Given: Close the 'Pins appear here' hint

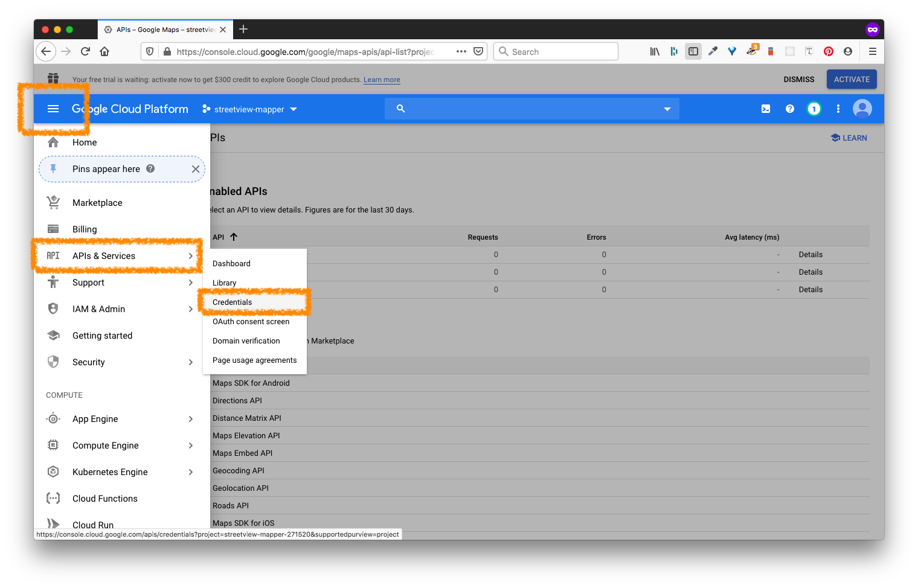Looking at the screenshot, I should tap(195, 169).
